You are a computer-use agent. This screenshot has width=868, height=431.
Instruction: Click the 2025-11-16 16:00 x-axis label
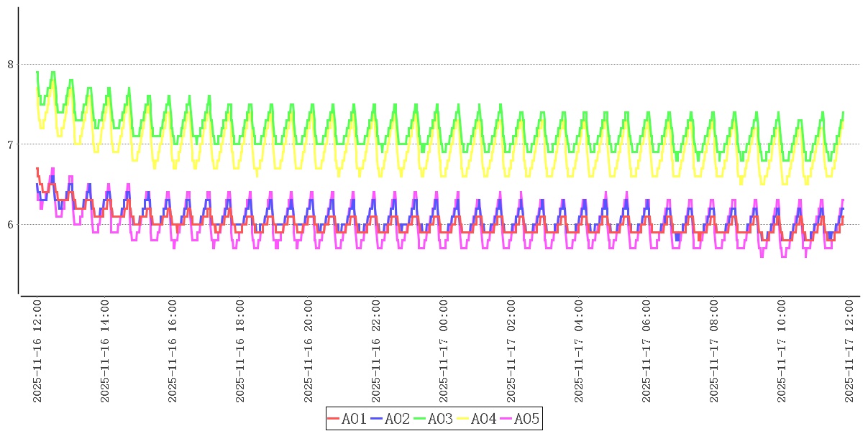pos(173,351)
